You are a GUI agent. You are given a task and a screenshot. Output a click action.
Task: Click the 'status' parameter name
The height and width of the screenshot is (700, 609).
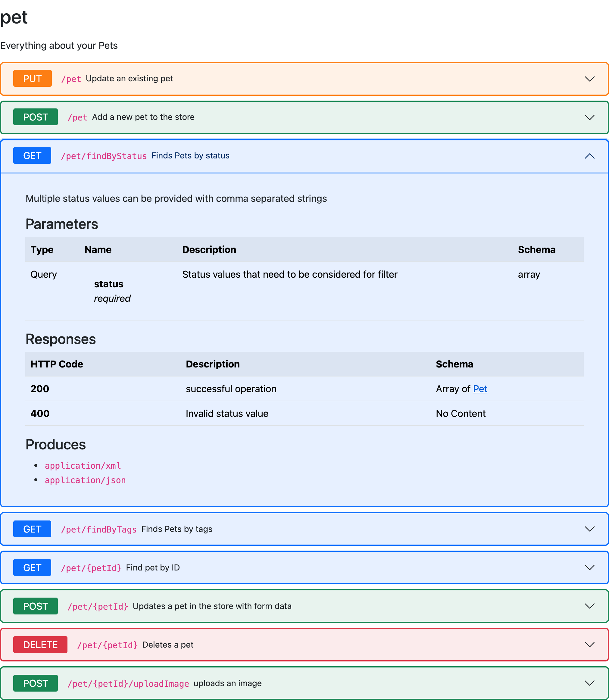[109, 284]
